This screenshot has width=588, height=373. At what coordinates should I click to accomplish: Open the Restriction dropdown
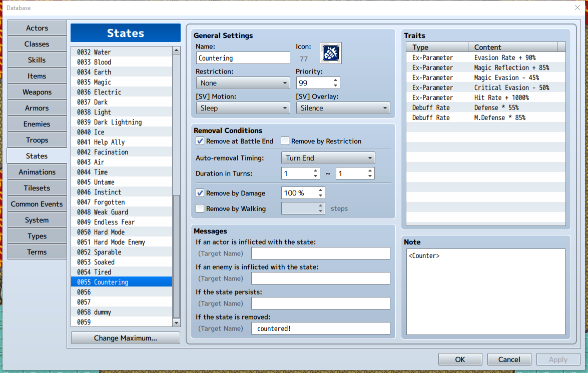[x=243, y=83]
